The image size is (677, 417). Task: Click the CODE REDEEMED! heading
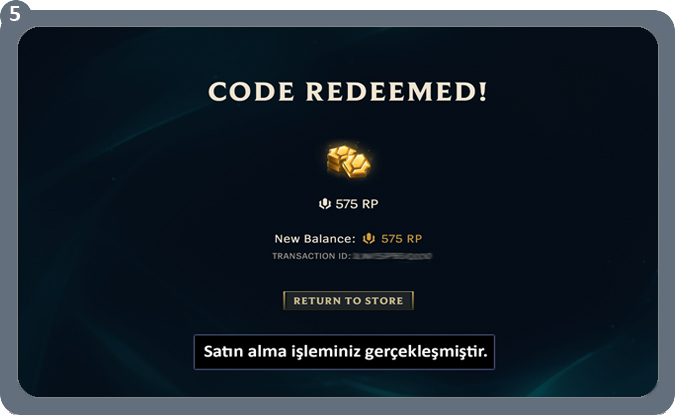click(x=348, y=92)
